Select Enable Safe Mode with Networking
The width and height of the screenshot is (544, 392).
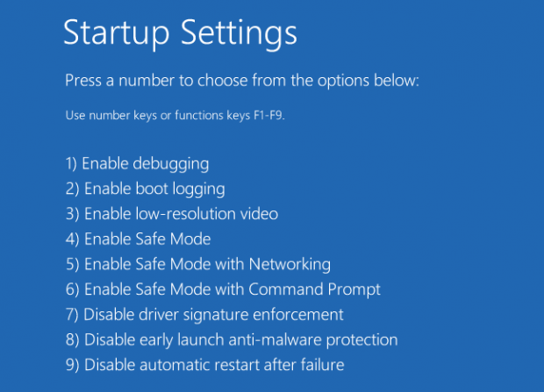tap(198, 264)
